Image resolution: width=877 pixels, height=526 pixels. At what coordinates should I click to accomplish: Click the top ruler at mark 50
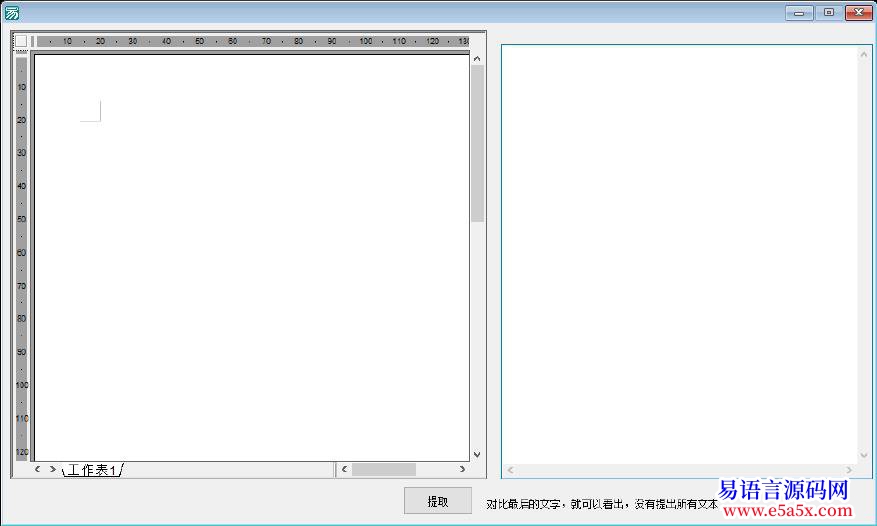(200, 41)
